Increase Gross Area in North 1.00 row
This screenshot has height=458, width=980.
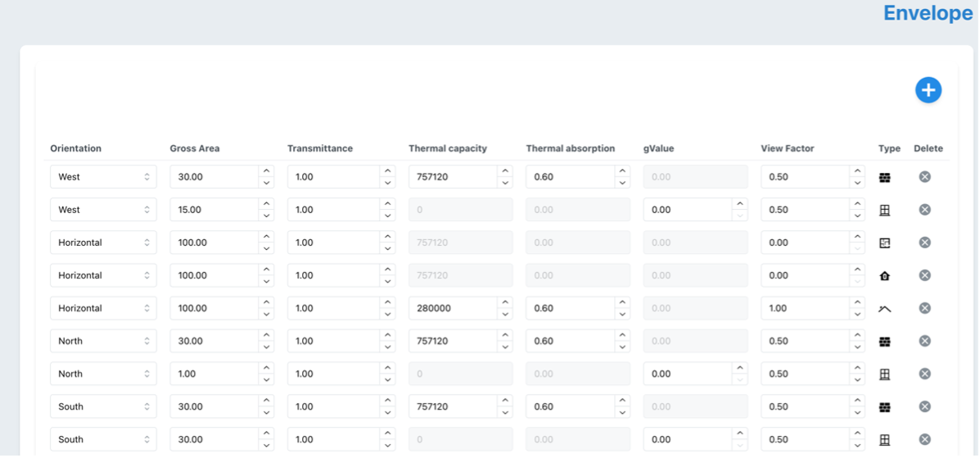coord(266,367)
